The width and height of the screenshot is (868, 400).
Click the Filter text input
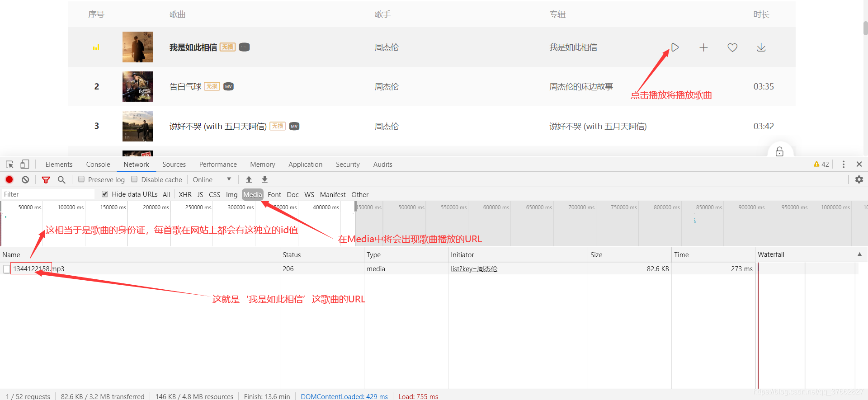(x=48, y=194)
